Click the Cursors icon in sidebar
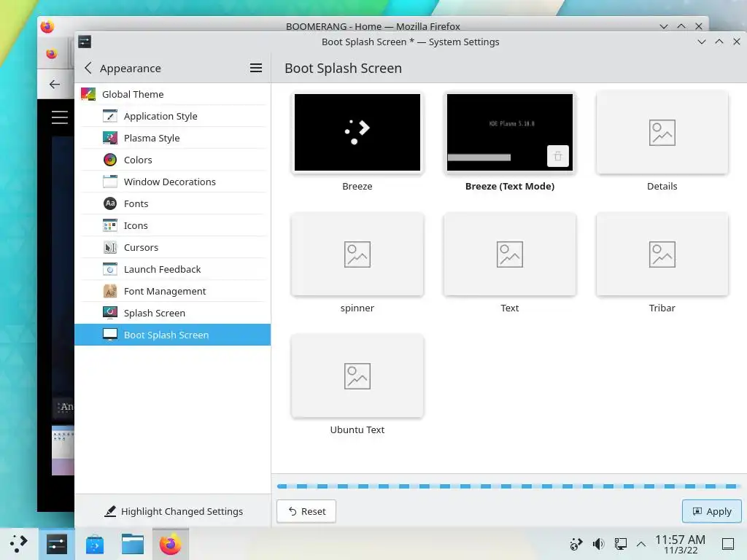The image size is (747, 560). point(110,248)
